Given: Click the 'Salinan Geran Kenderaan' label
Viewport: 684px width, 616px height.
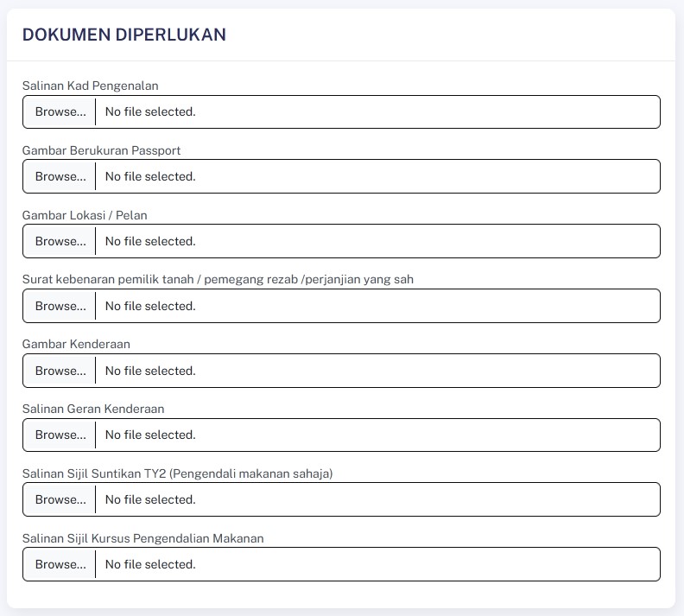Looking at the screenshot, I should pos(93,409).
